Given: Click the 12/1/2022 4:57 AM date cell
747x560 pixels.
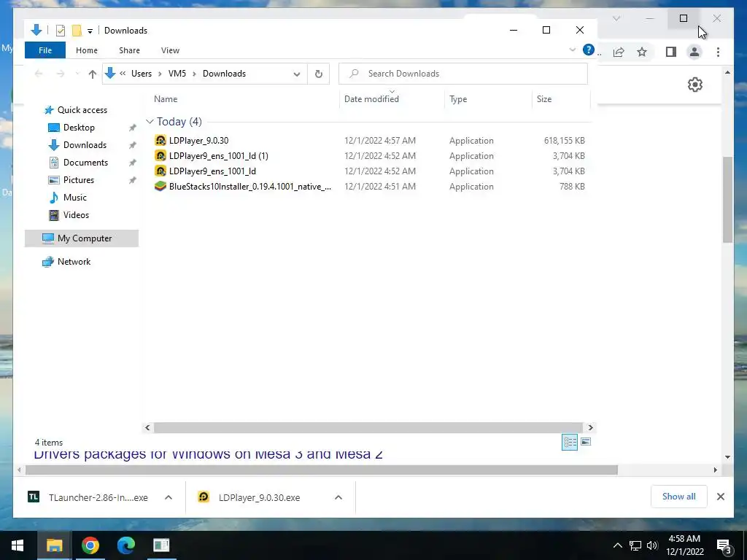Looking at the screenshot, I should (x=379, y=141).
